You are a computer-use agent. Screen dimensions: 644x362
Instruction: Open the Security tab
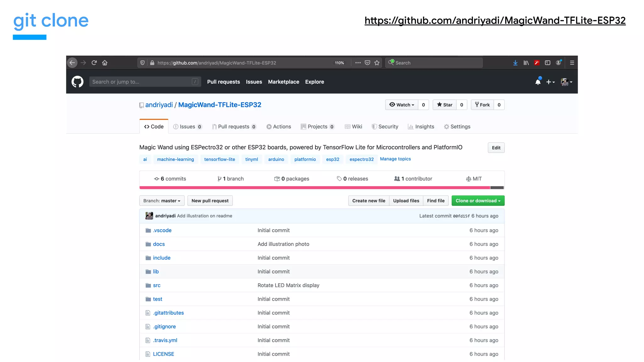click(385, 126)
